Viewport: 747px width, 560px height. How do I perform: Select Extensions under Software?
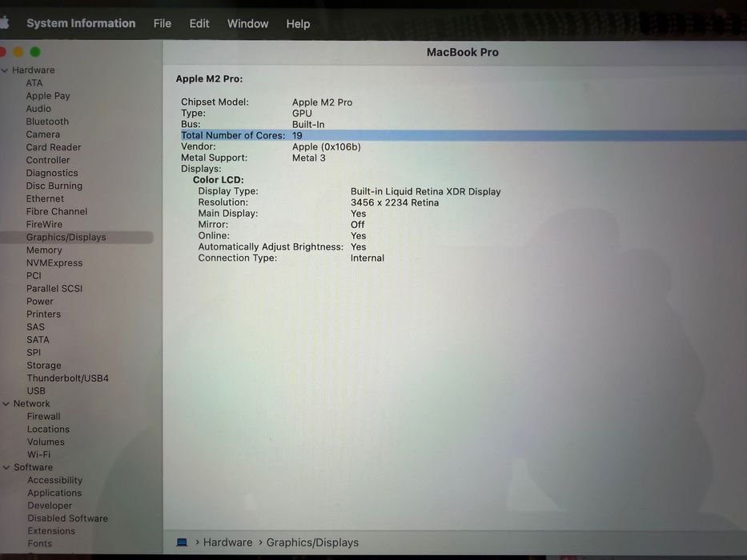[x=51, y=531]
